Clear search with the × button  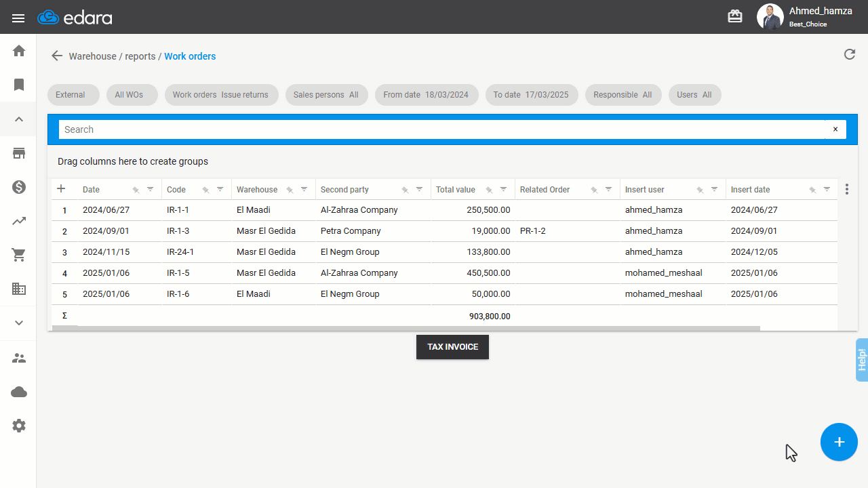tap(835, 129)
